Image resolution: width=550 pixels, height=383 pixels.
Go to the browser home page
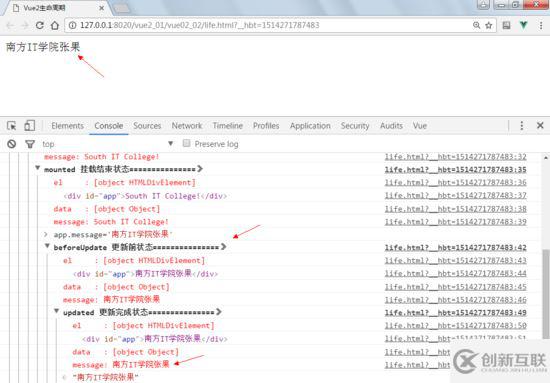tap(55, 25)
